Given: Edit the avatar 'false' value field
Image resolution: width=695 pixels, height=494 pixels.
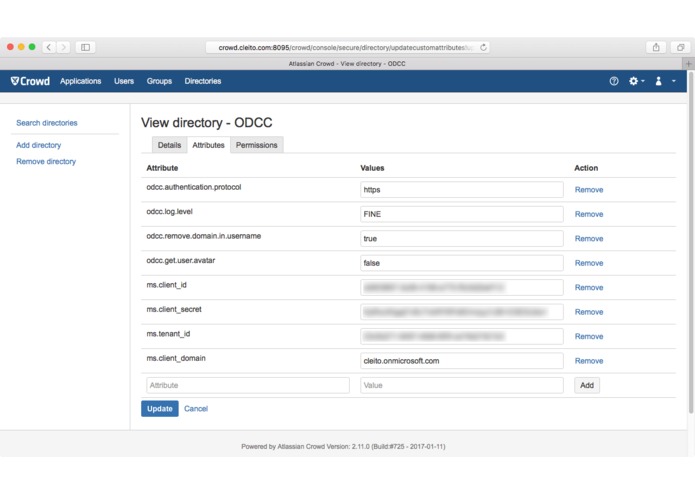Looking at the screenshot, I should (461, 263).
